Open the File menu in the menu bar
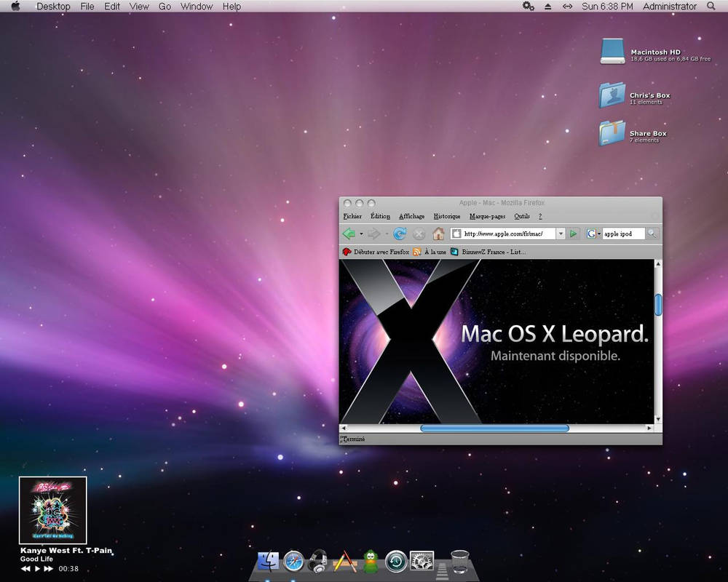The height and width of the screenshot is (582, 728). click(87, 7)
